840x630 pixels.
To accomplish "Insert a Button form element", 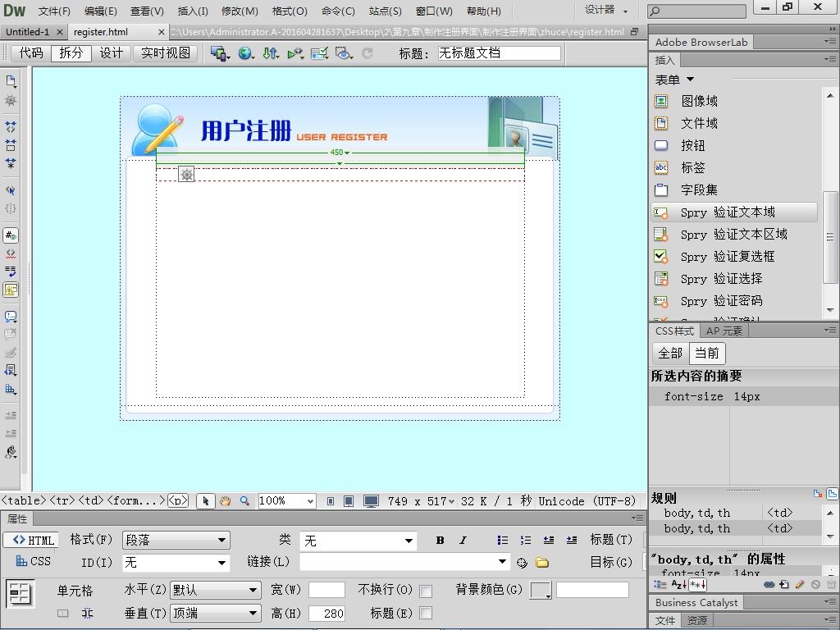I will point(692,145).
